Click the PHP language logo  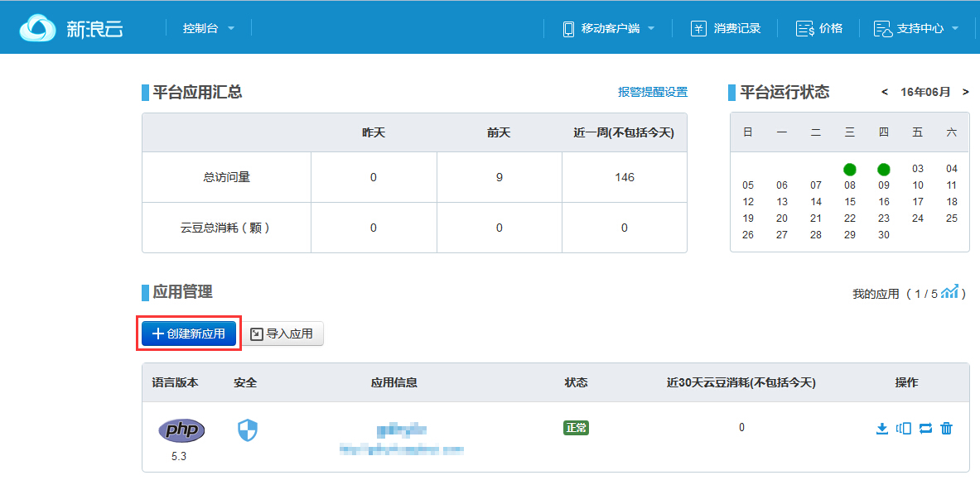pyautogui.click(x=181, y=430)
